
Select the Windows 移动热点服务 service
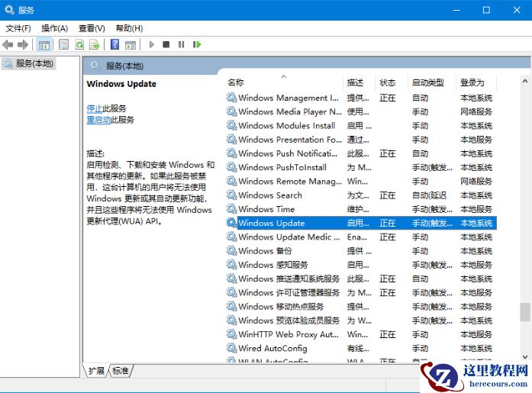point(361,306)
